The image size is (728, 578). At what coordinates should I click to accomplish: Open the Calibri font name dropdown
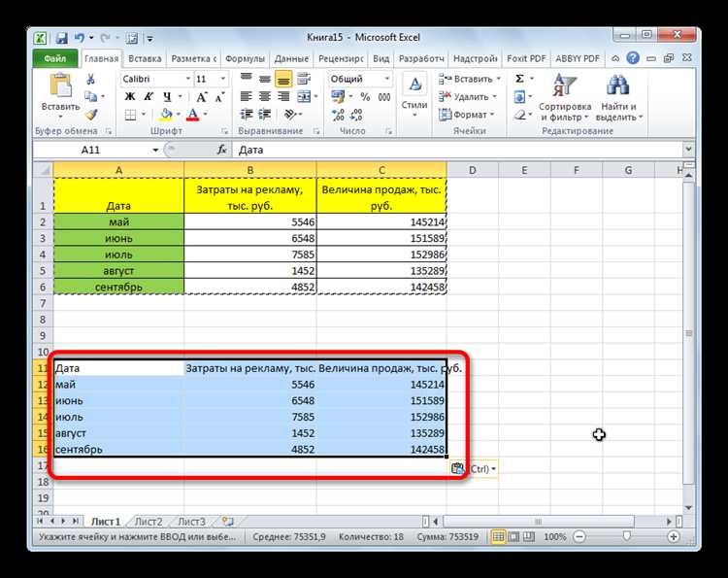coord(188,79)
